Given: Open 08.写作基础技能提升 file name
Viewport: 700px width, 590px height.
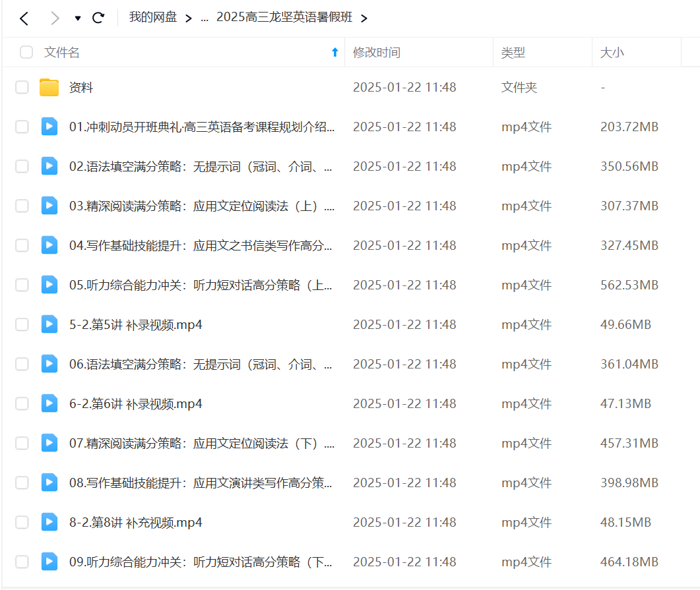Looking at the screenshot, I should click(x=201, y=483).
